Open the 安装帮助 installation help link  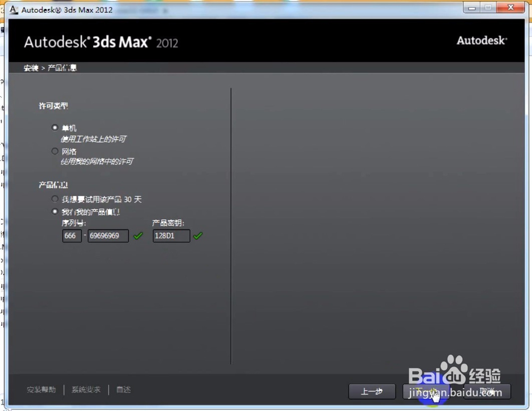coord(41,389)
